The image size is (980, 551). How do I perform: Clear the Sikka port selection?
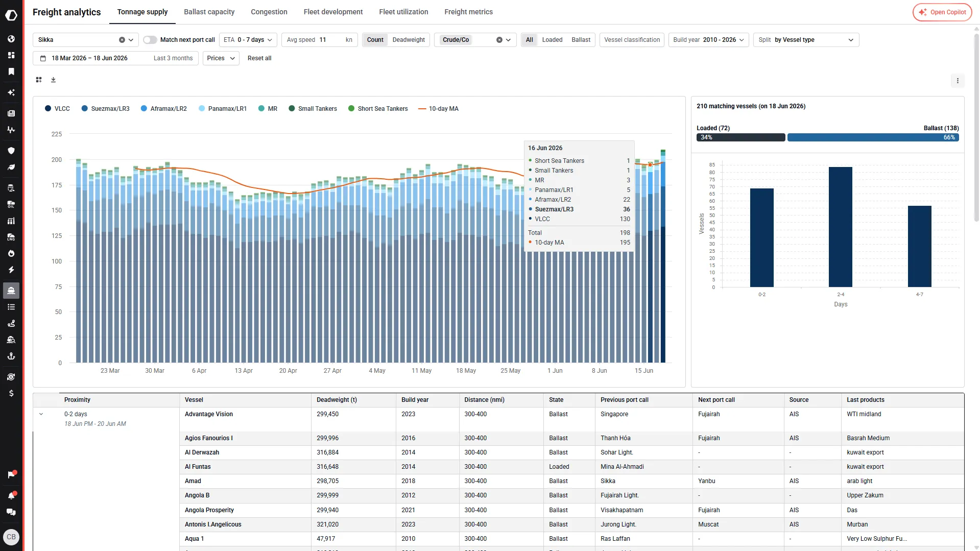tap(122, 40)
